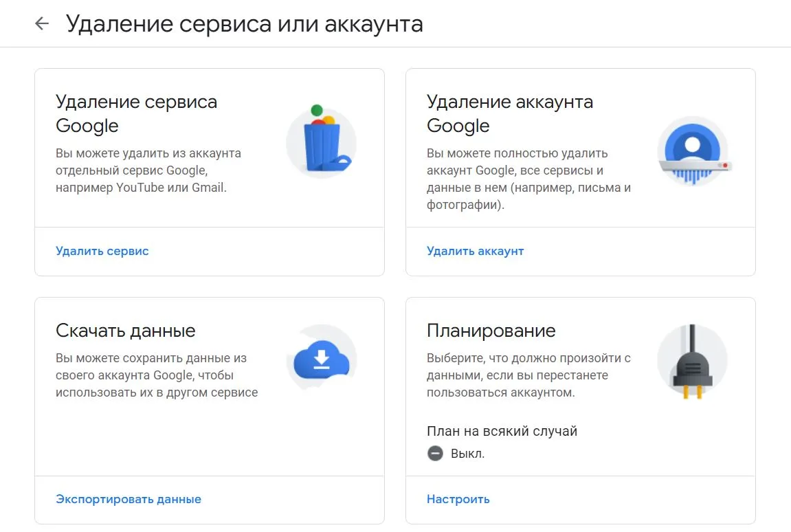Click the description mentioning YouTube или Gmail
Image resolution: width=791 pixels, height=532 pixels.
148,170
